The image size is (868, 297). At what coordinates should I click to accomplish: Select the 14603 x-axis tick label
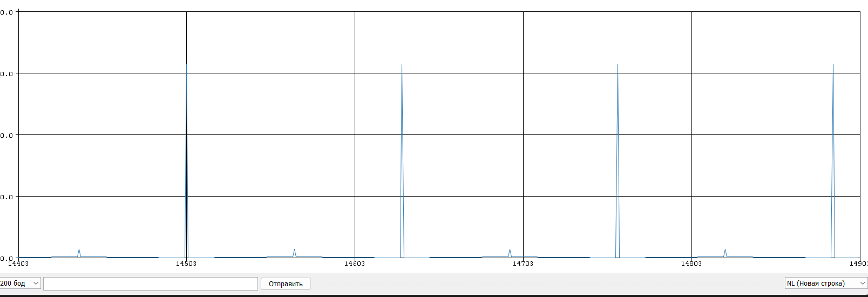pyautogui.click(x=355, y=264)
